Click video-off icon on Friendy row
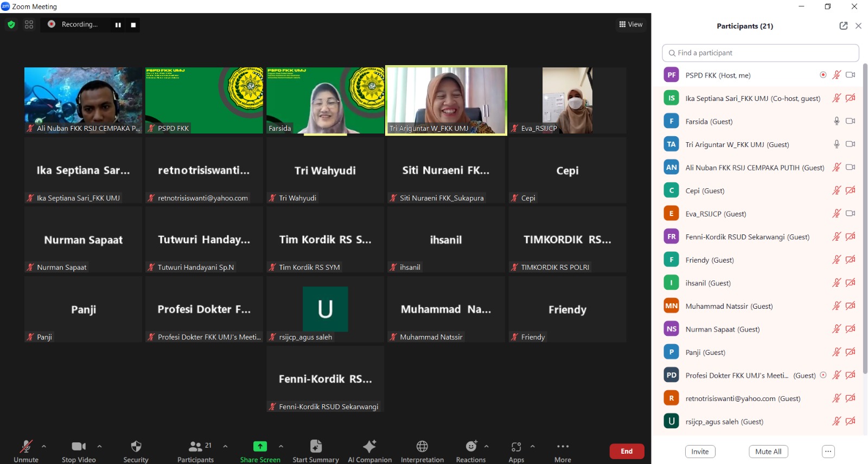868x464 pixels. [850, 260]
